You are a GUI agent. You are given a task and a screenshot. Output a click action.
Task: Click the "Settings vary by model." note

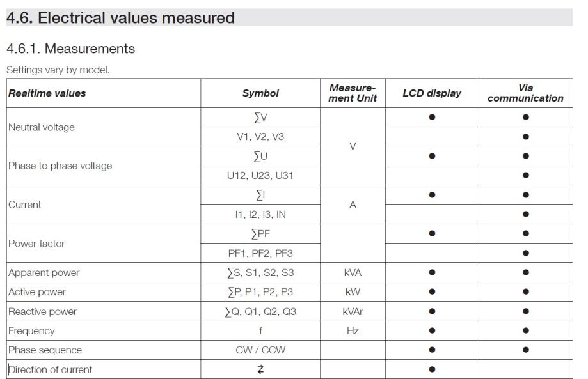(58, 70)
